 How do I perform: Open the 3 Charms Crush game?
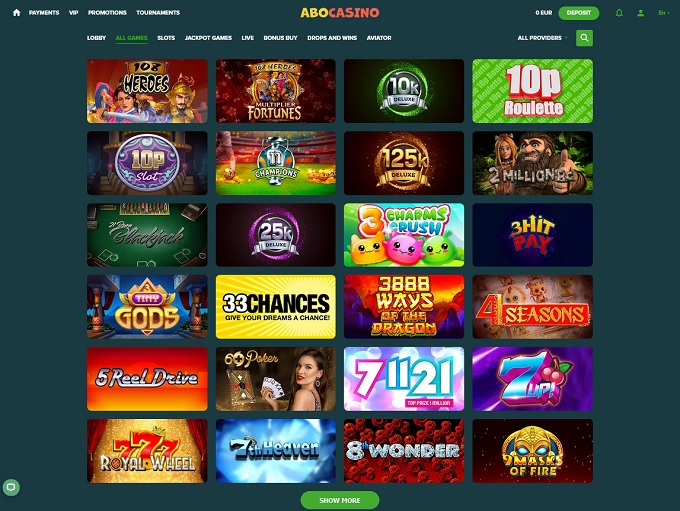click(404, 235)
